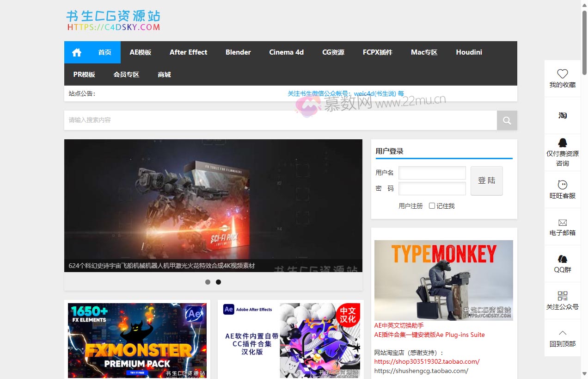Click the 回到顶部 back-to-top arrow icon
588x379 pixels.
pyautogui.click(x=562, y=332)
